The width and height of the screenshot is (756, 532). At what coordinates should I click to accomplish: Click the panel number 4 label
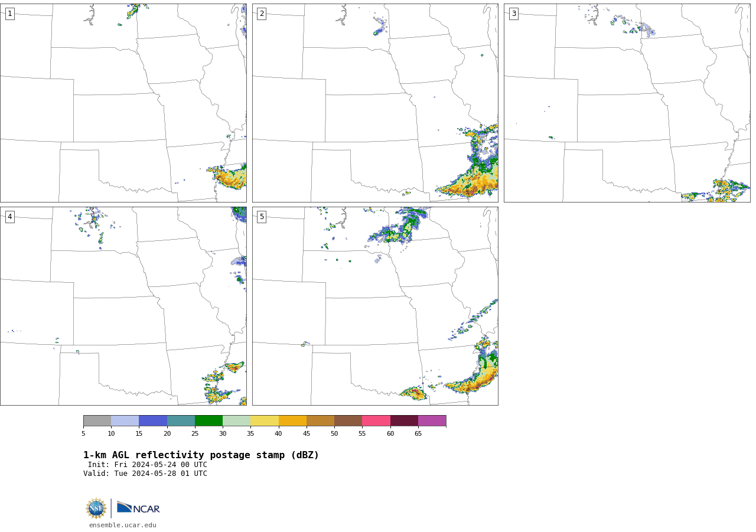coord(9,217)
